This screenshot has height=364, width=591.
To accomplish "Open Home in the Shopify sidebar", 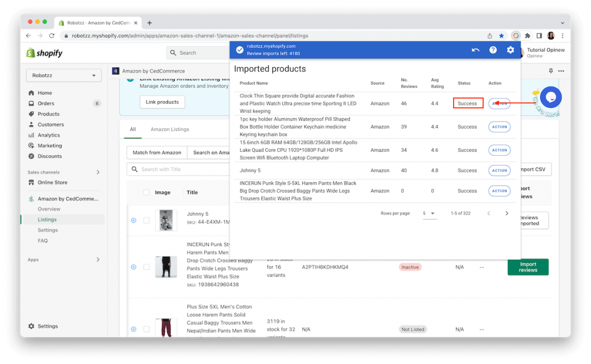I will tap(44, 93).
